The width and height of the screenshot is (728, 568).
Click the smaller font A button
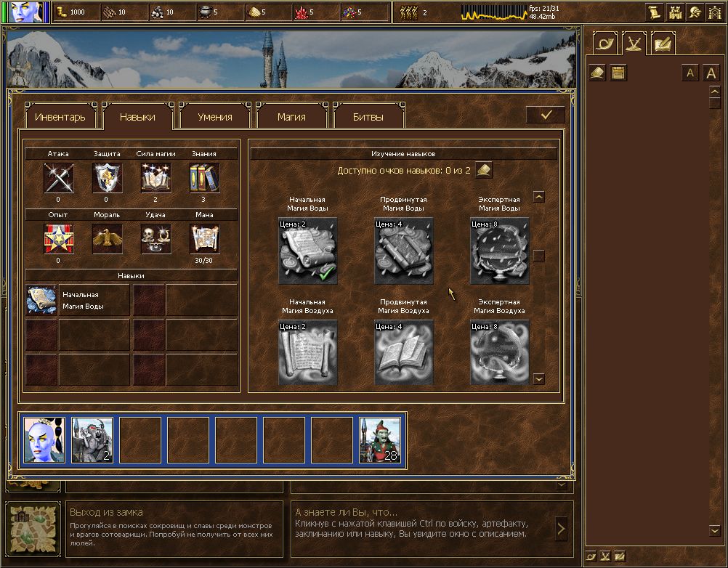click(x=690, y=73)
